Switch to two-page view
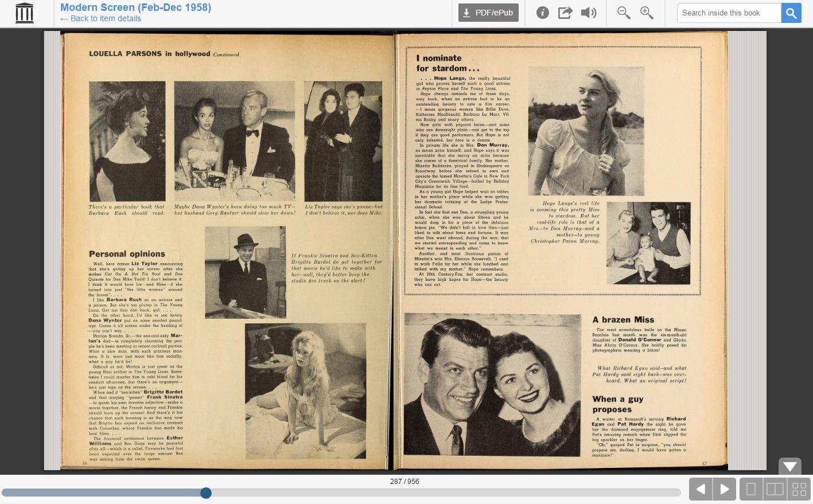Viewport: 813px width, 504px height. (x=775, y=489)
